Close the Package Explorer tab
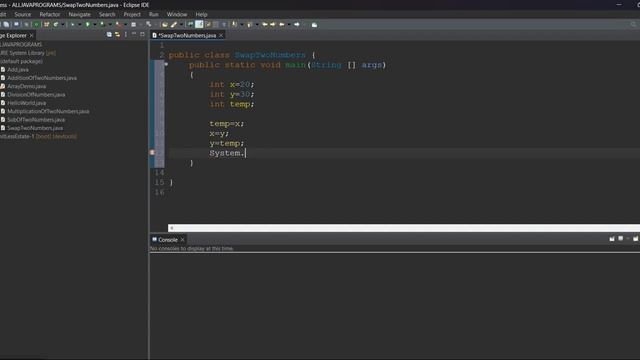640x360 pixels. point(31,36)
